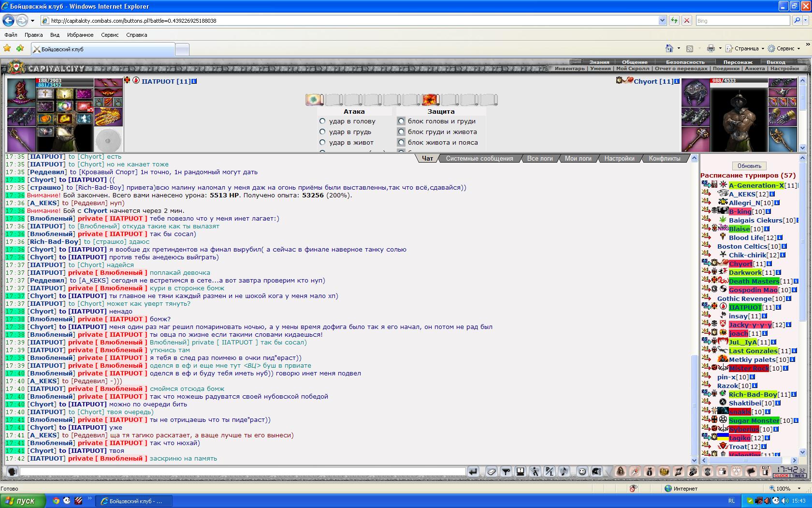This screenshot has height=508, width=812.
Task: Toggle the TIMER mode under the clock
Action: [798, 476]
